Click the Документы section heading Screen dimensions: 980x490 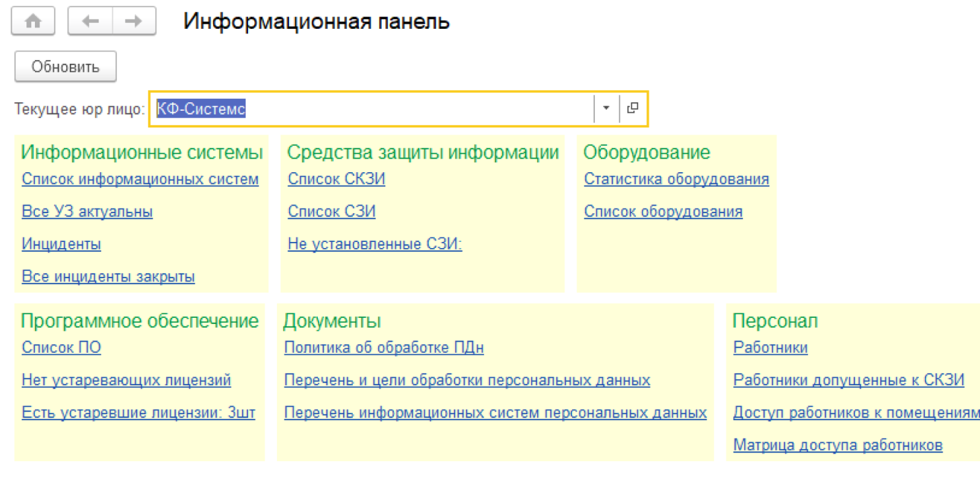pos(332,320)
